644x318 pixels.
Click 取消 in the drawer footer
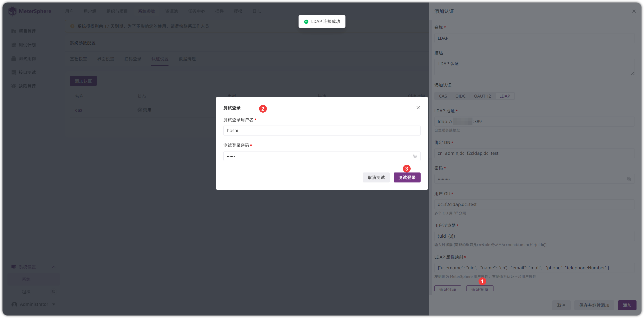561,305
